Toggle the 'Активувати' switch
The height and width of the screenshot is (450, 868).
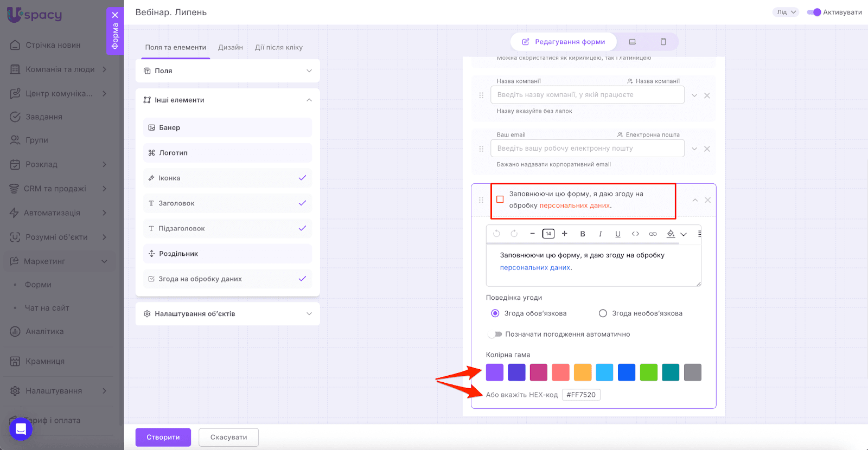pyautogui.click(x=814, y=12)
